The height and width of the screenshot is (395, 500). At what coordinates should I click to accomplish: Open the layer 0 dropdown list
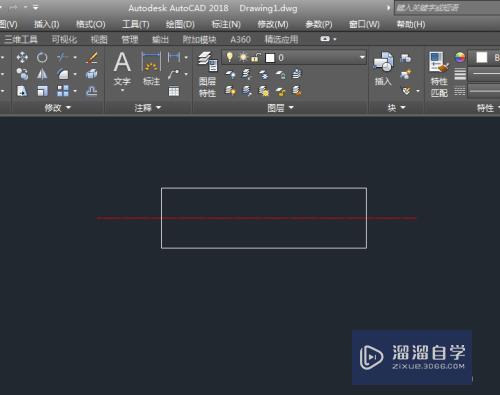point(362,57)
